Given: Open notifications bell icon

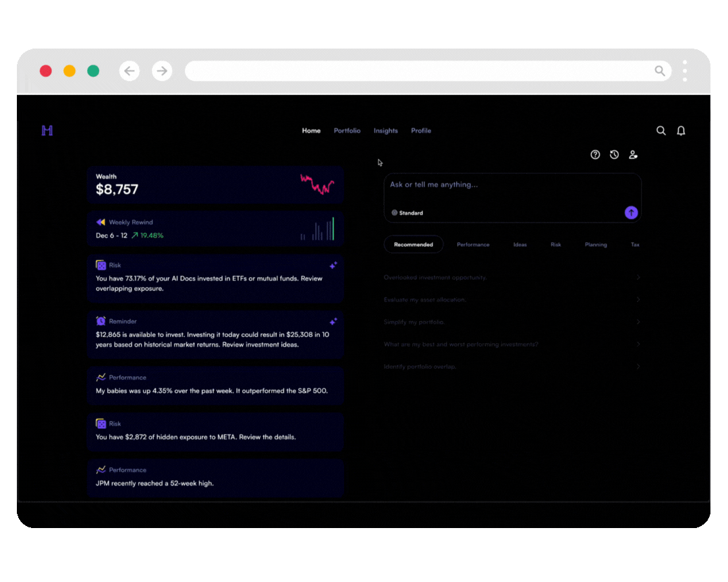Looking at the screenshot, I should click(x=681, y=130).
